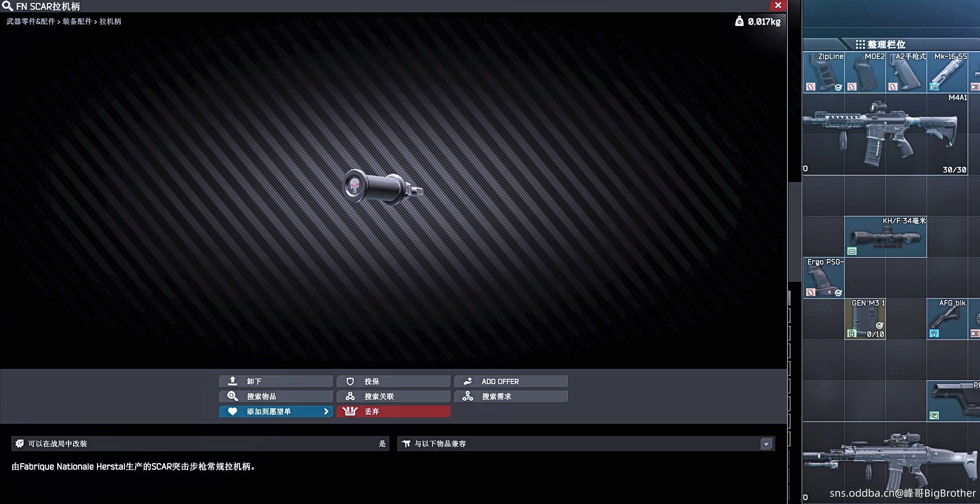Select the Ergo PSG- grip item
The width and height of the screenshot is (980, 504).
tap(823, 277)
